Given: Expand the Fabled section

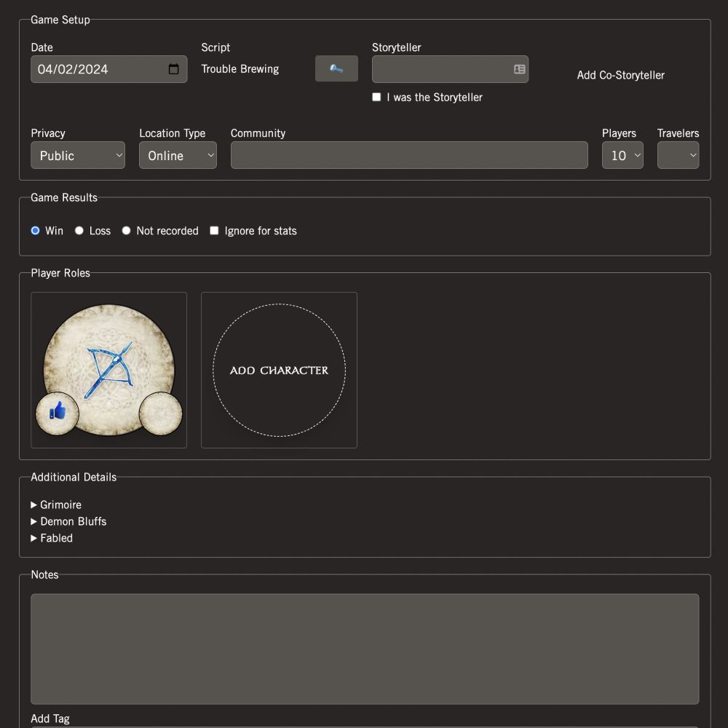Looking at the screenshot, I should 52,538.
